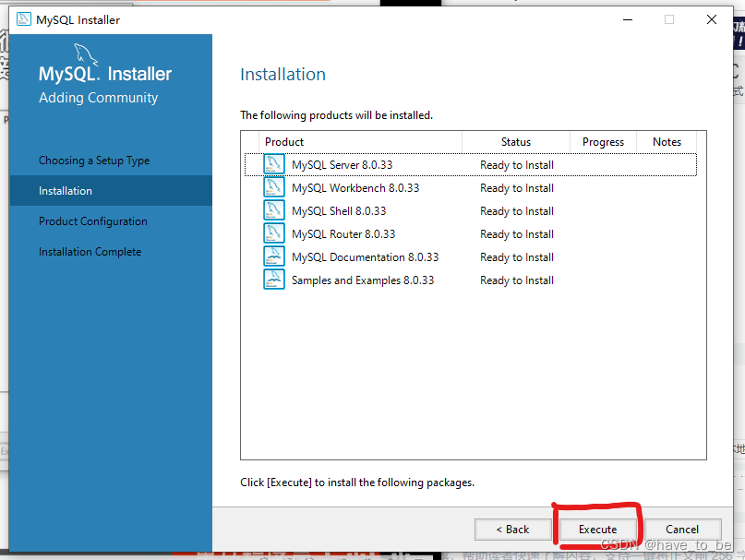
Task: Select the Samples and Examples 8.0.33 text
Action: [363, 280]
